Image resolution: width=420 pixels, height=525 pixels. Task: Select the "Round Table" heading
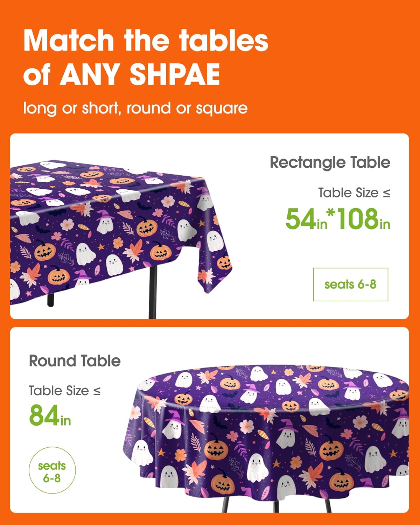(75, 361)
